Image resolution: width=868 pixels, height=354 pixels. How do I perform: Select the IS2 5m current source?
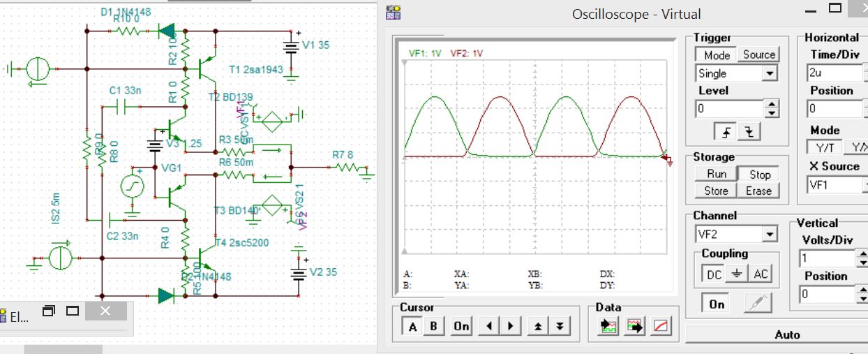[x=60, y=257]
